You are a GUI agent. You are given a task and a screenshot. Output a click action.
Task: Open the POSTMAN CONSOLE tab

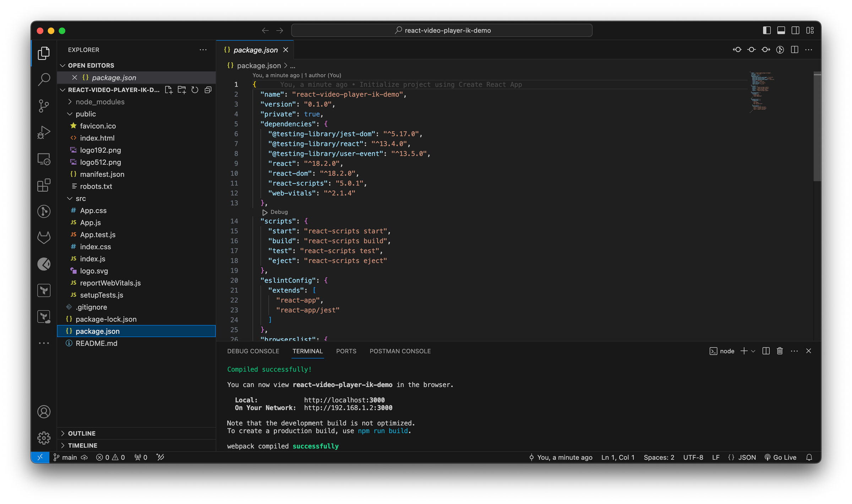(x=400, y=351)
